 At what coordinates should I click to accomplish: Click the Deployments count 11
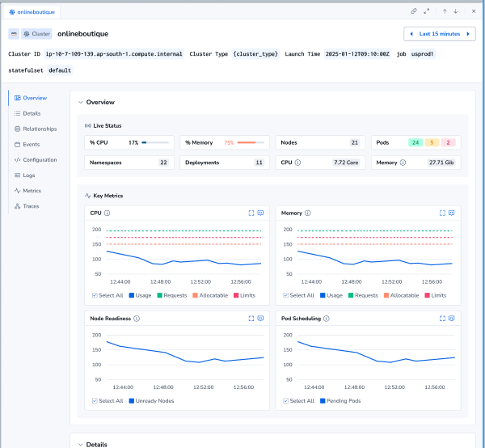click(x=259, y=163)
